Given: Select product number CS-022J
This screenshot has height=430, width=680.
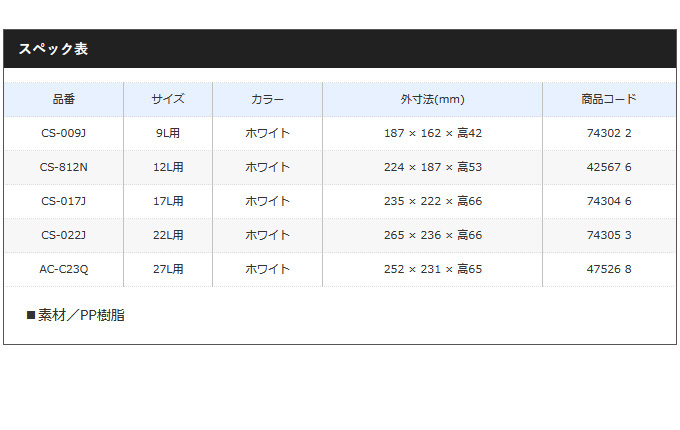Looking at the screenshot, I should pos(64,235).
